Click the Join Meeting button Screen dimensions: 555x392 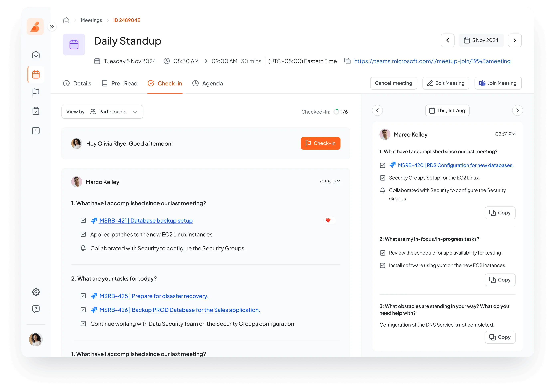(x=498, y=83)
